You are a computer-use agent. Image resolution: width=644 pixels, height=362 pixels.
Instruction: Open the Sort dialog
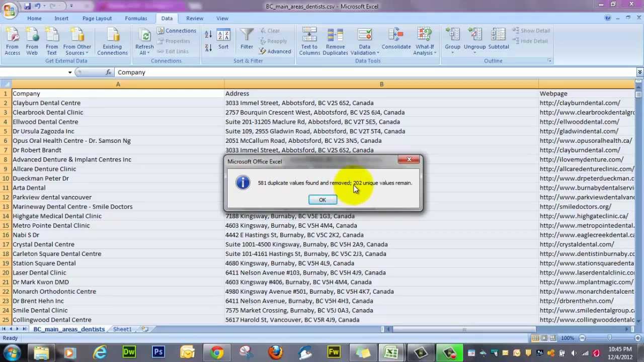(x=223, y=40)
